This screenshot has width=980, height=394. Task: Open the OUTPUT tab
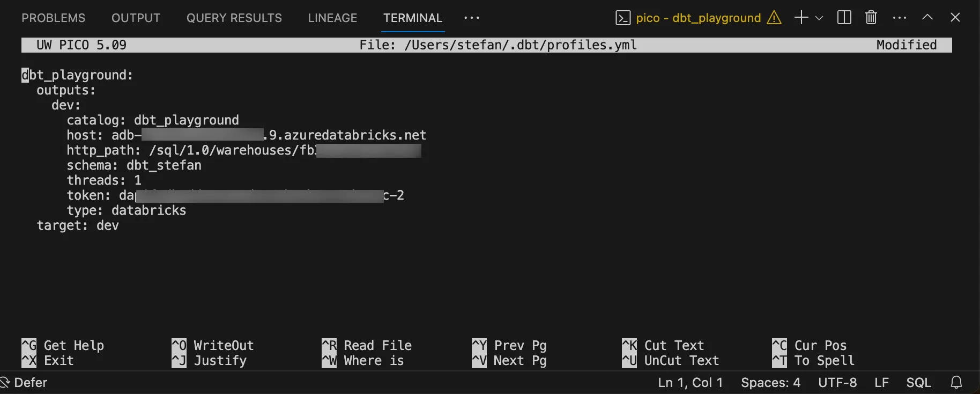(136, 18)
